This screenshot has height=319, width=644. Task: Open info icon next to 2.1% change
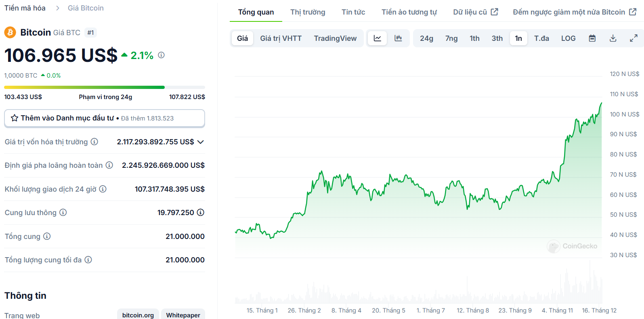tap(161, 55)
